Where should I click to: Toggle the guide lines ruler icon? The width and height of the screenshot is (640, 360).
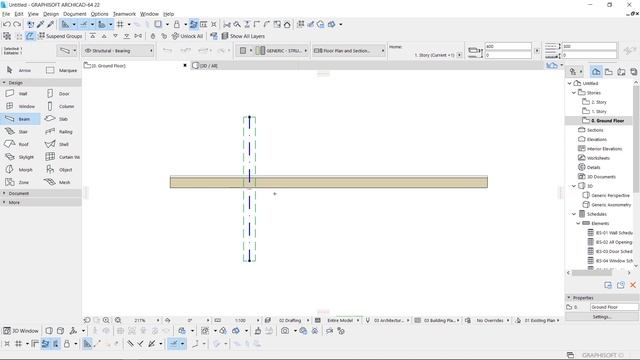(65, 24)
